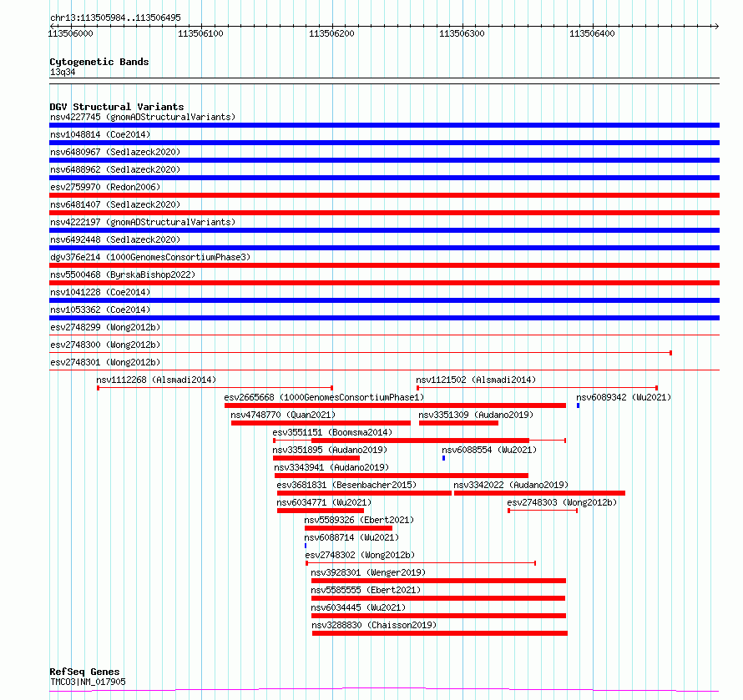Open variant esv2748303 (Wong2012b)
Screen dimensions: 743x700
pos(562,502)
